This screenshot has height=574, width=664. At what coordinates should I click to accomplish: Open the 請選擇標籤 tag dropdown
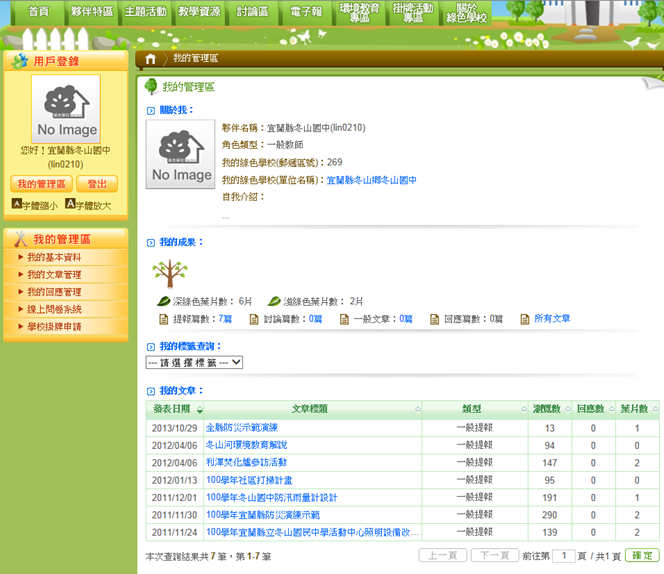coord(194,362)
